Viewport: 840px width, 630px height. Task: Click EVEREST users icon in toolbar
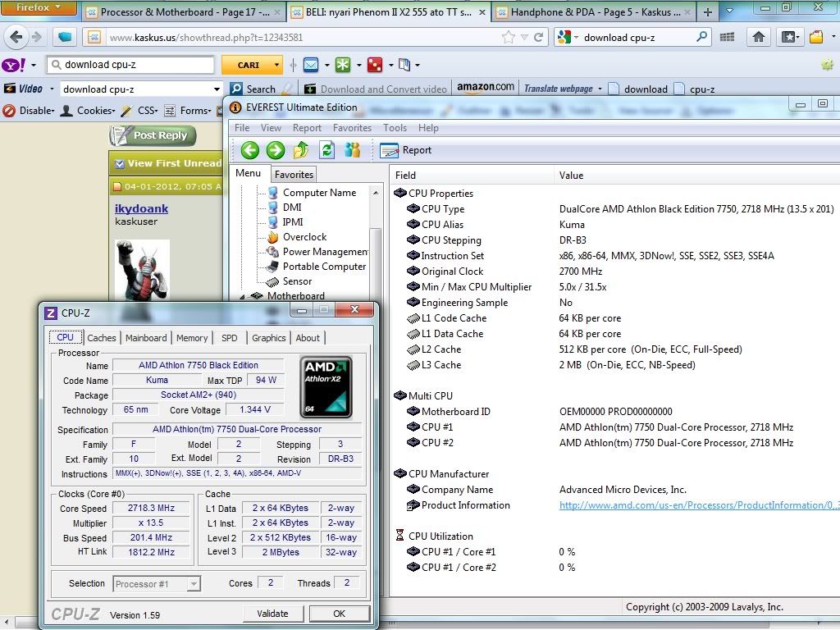[353, 150]
